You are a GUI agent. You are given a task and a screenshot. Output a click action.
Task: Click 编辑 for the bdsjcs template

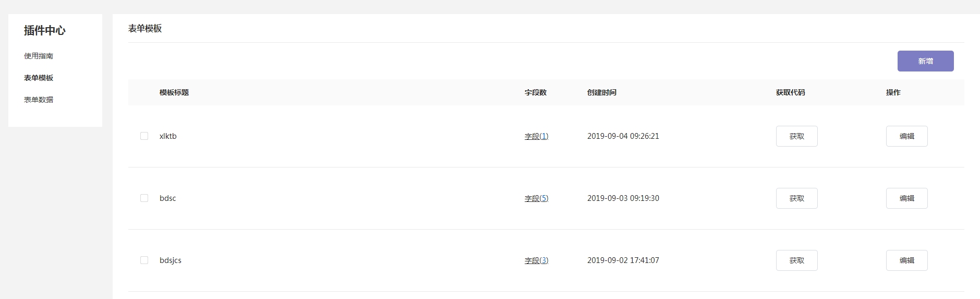pos(906,260)
